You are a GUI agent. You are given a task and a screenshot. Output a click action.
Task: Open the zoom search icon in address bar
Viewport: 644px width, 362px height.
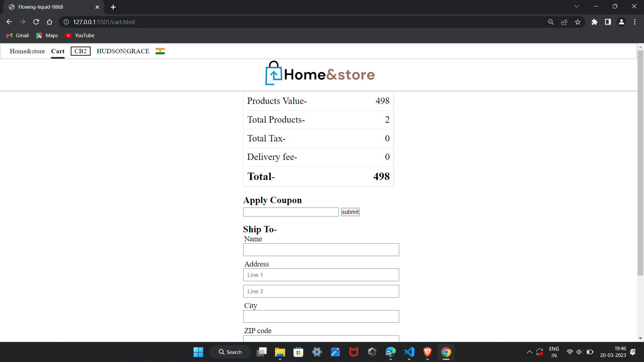point(551,22)
